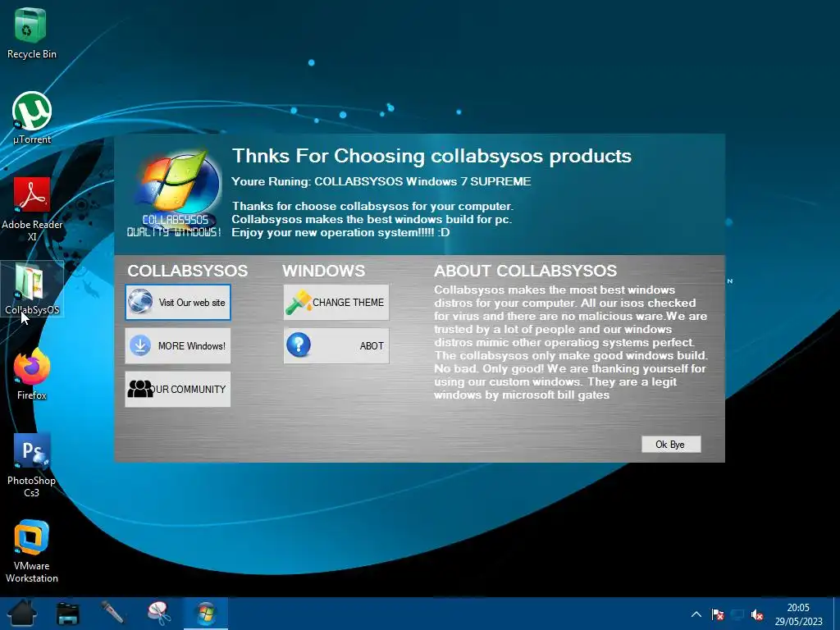Open the scissors Snipping tool taskbar icon
This screenshot has height=630, width=840.
click(x=159, y=614)
